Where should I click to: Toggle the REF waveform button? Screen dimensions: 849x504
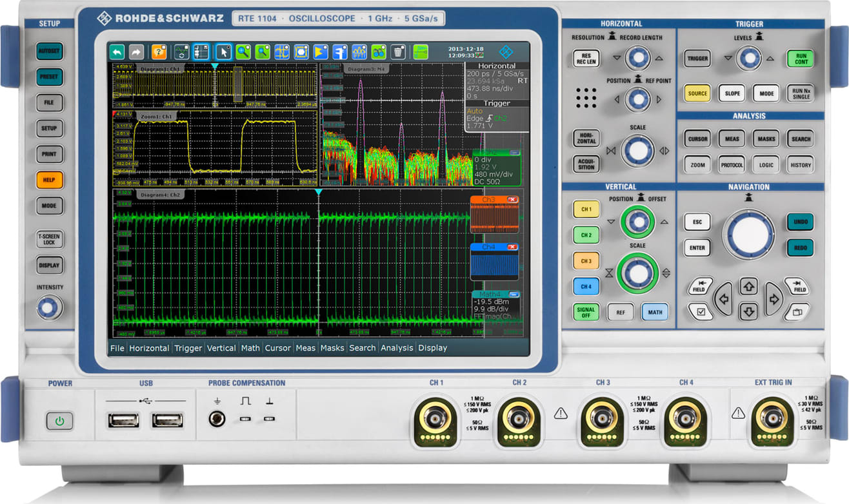(x=620, y=312)
